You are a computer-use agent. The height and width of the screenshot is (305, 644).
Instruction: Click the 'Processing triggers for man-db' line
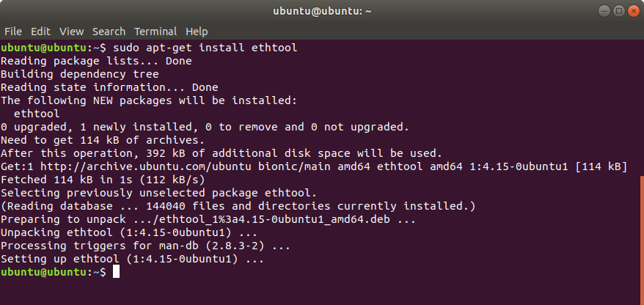point(146,246)
